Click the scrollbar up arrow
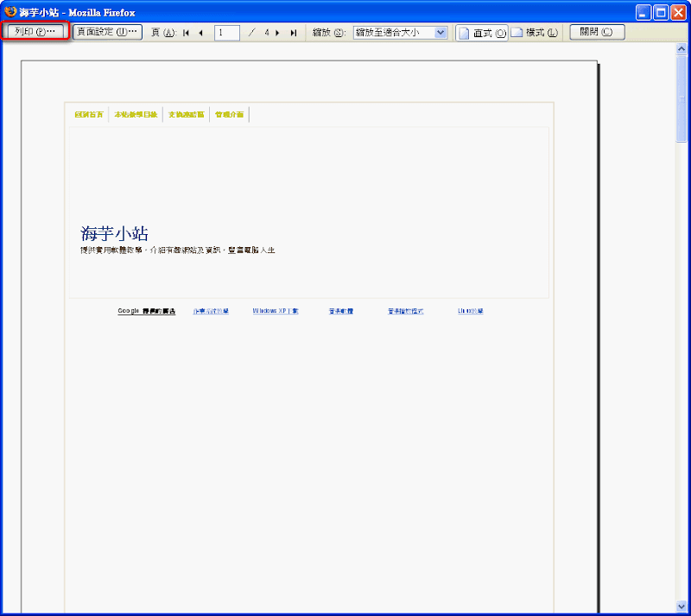Screen dimensions: 691x616 pyautogui.click(x=681, y=48)
